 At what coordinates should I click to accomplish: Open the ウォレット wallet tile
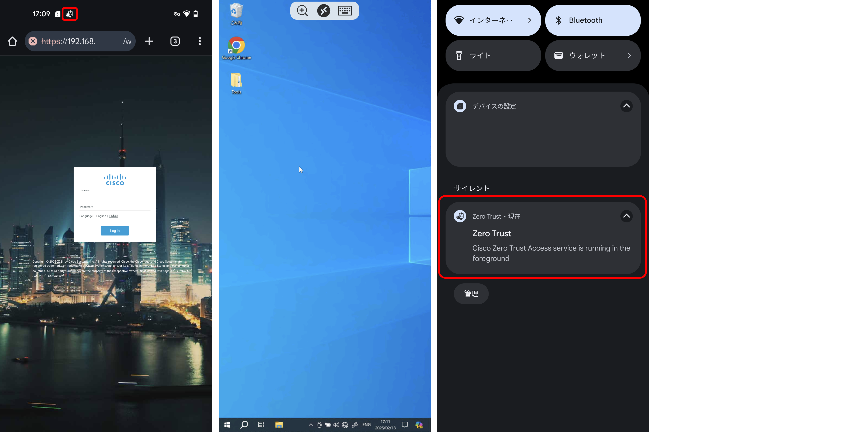pyautogui.click(x=593, y=56)
